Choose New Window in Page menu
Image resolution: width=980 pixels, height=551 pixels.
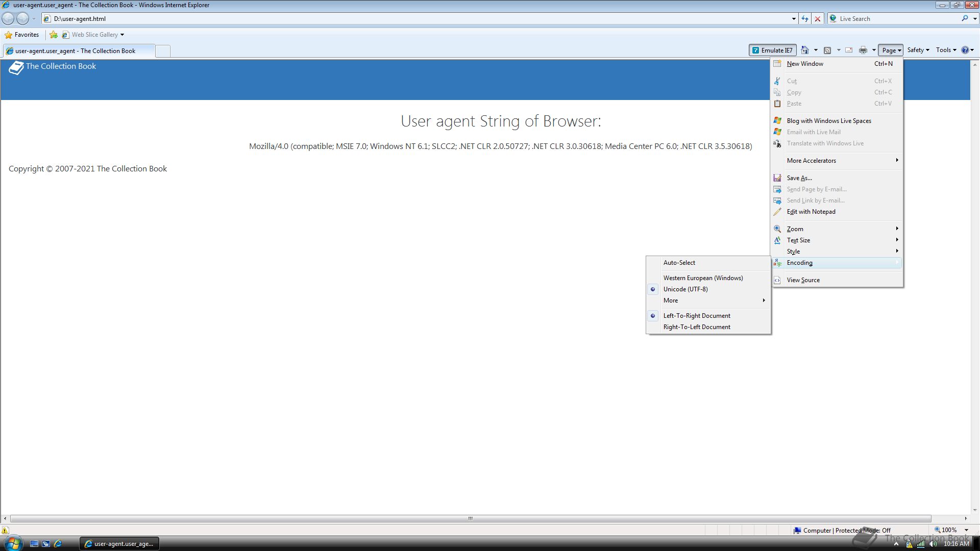[837, 64]
